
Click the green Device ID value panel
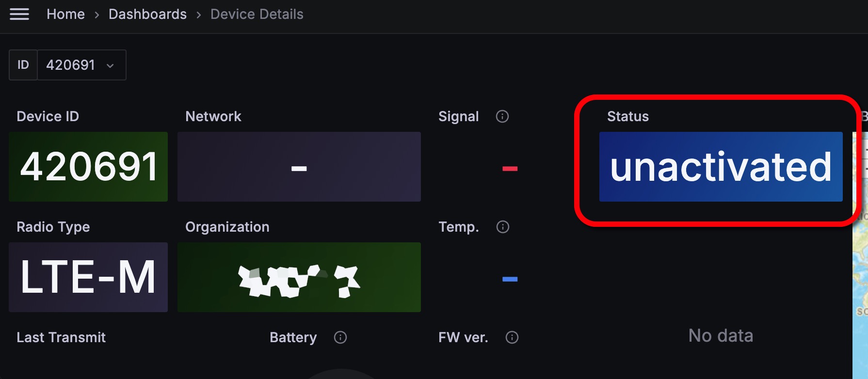(88, 167)
